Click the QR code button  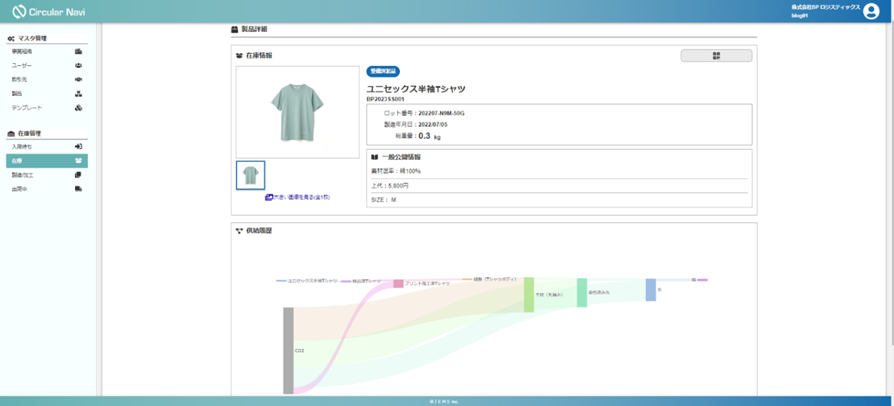point(716,56)
